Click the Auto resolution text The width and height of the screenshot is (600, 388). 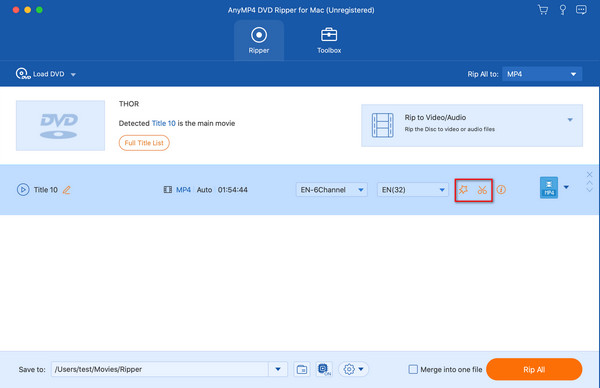204,190
